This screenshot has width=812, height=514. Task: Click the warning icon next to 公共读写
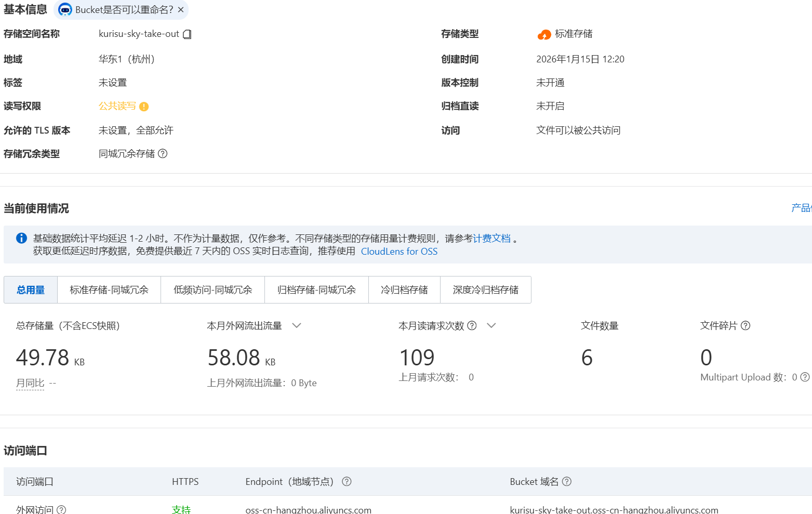click(144, 107)
